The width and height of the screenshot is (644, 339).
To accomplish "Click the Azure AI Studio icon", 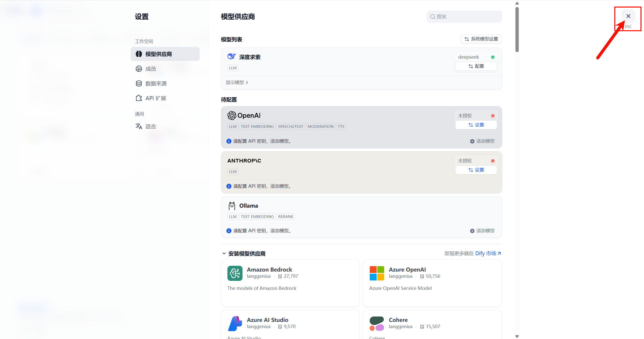I will (235, 323).
